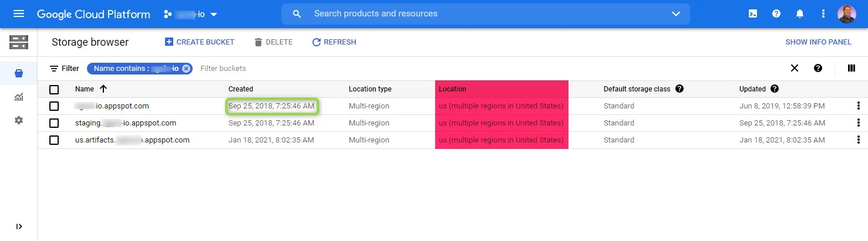This screenshot has height=241, width=868.
Task: Open monitoring chart icon in sidebar
Action: [19, 97]
